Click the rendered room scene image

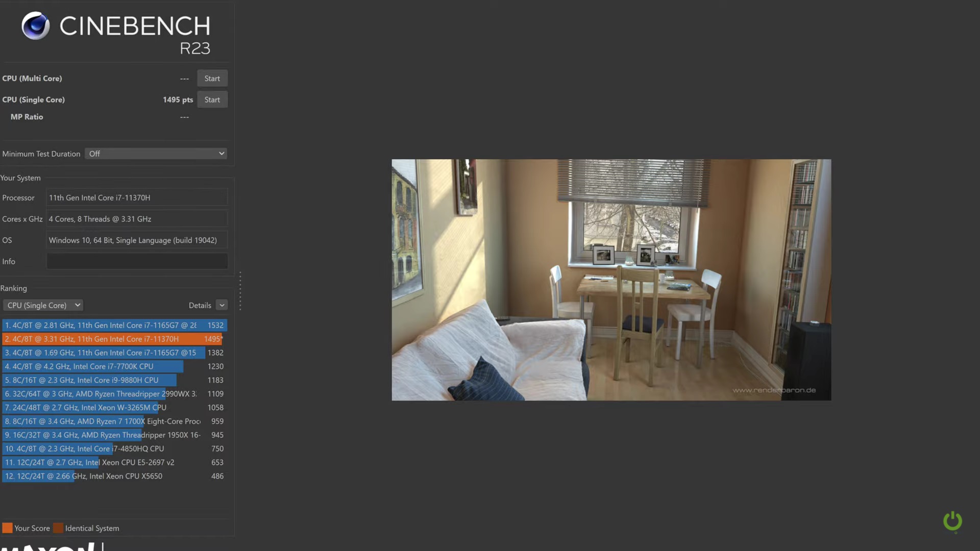(611, 280)
